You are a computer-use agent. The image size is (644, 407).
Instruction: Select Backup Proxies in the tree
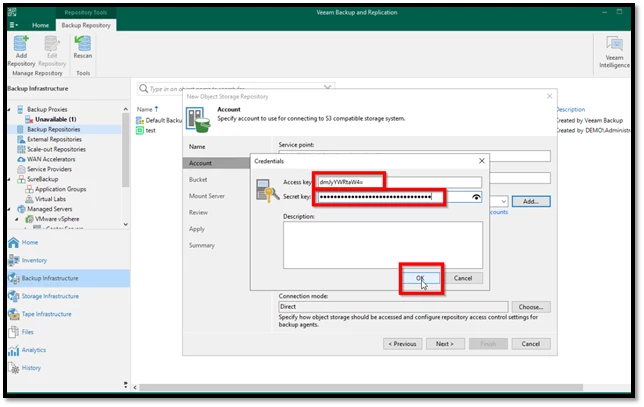[47, 109]
